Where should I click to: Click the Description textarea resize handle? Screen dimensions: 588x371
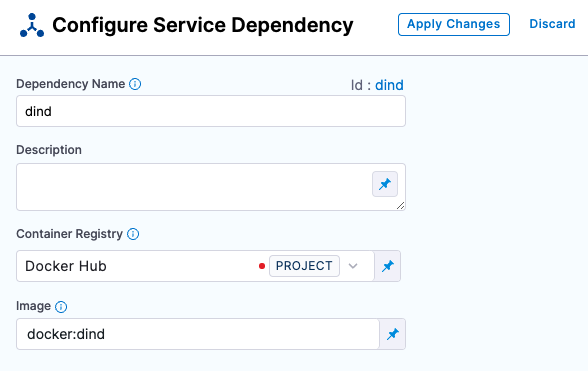click(x=400, y=206)
